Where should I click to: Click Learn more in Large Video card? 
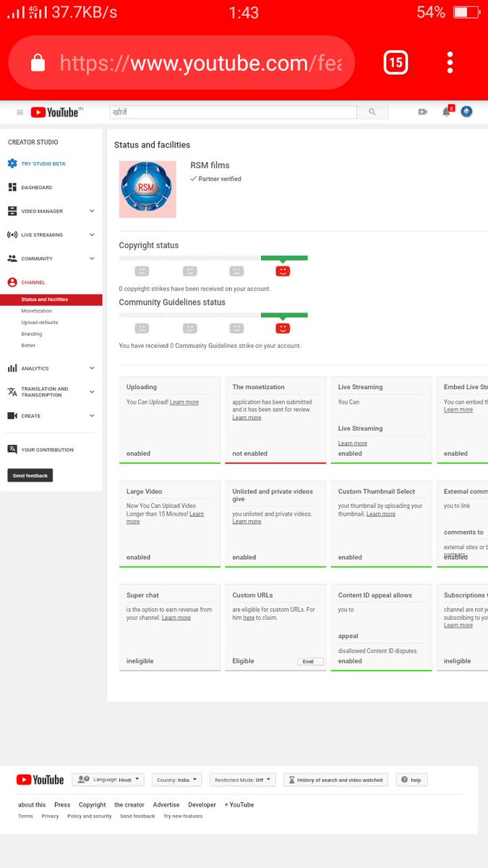click(166, 517)
